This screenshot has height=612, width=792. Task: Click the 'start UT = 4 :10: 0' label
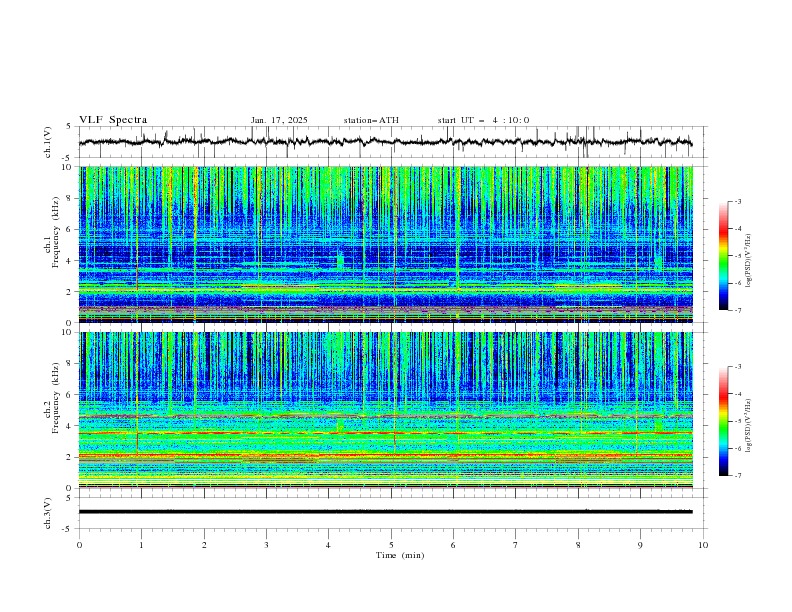point(483,120)
